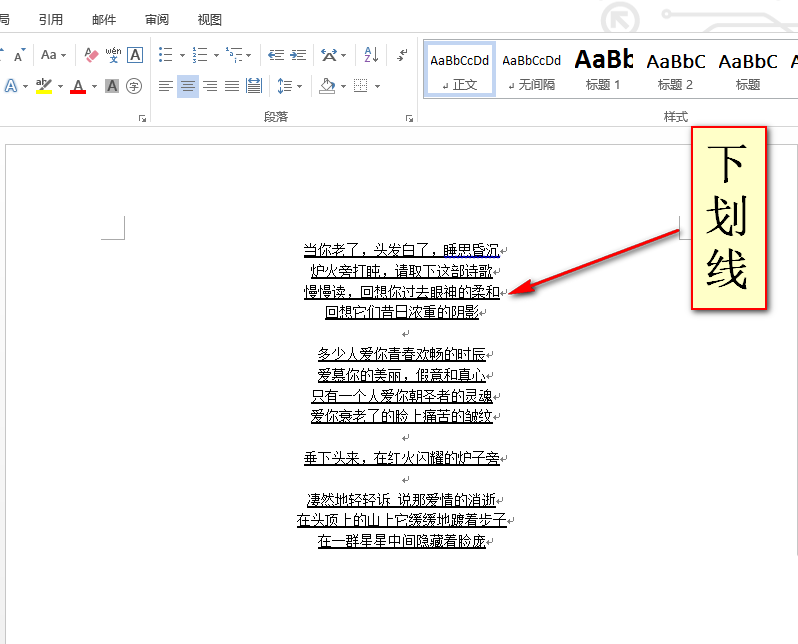Increase the paragraph indent
The height and width of the screenshot is (644, 798).
[x=298, y=55]
